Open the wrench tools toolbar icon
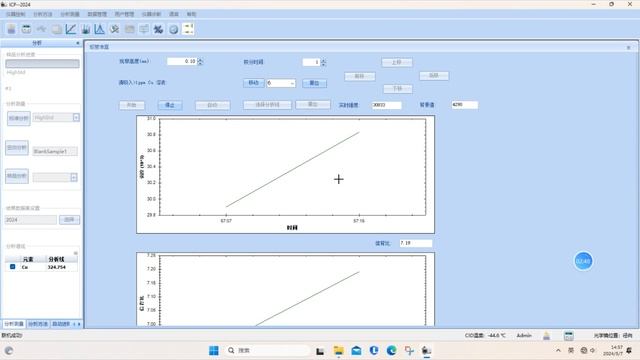Image resolution: width=640 pixels, height=360 pixels. [114, 29]
